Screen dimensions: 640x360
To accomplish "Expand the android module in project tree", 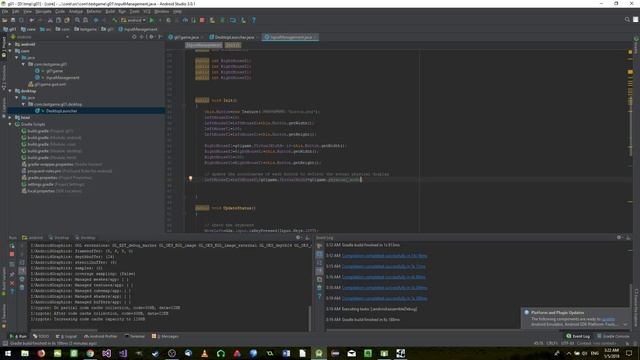I will pyautogui.click(x=10, y=44).
